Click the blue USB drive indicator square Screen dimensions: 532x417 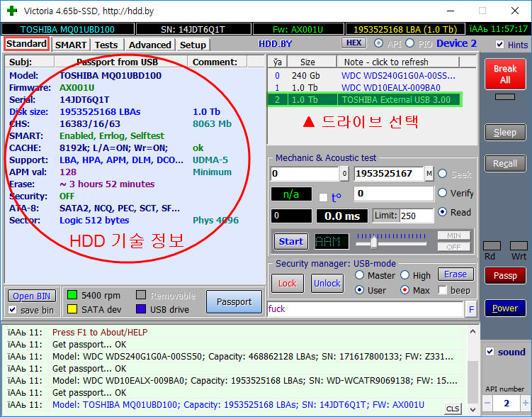pyautogui.click(x=141, y=308)
